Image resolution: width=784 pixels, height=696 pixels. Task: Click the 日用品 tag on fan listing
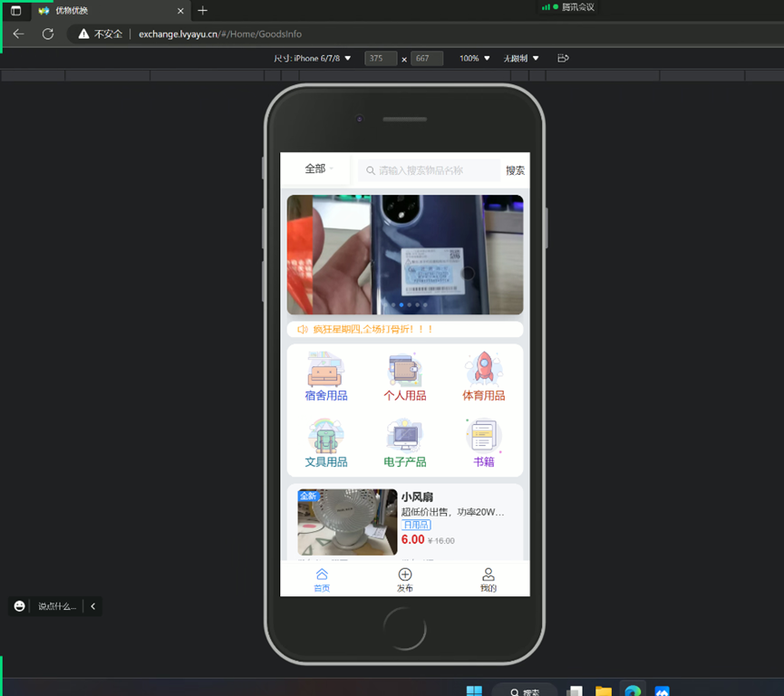(416, 525)
